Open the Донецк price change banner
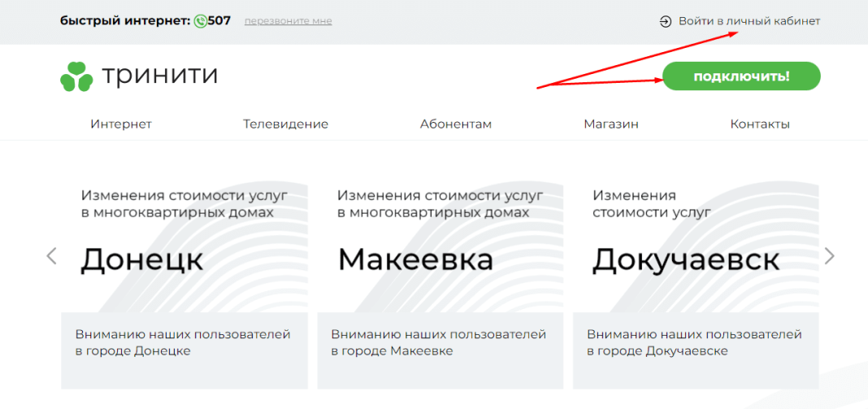Image resolution: width=868 pixels, height=409 pixels. click(x=184, y=244)
